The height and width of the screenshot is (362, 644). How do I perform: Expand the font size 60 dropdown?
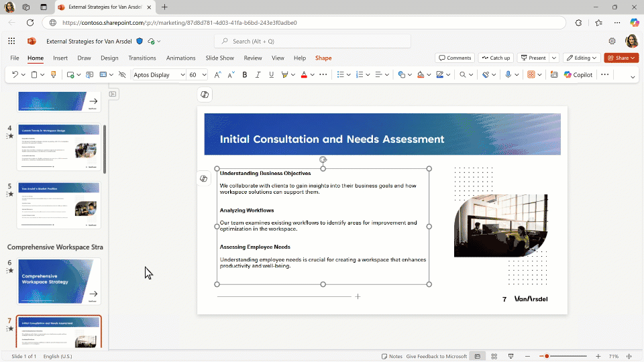pos(205,75)
